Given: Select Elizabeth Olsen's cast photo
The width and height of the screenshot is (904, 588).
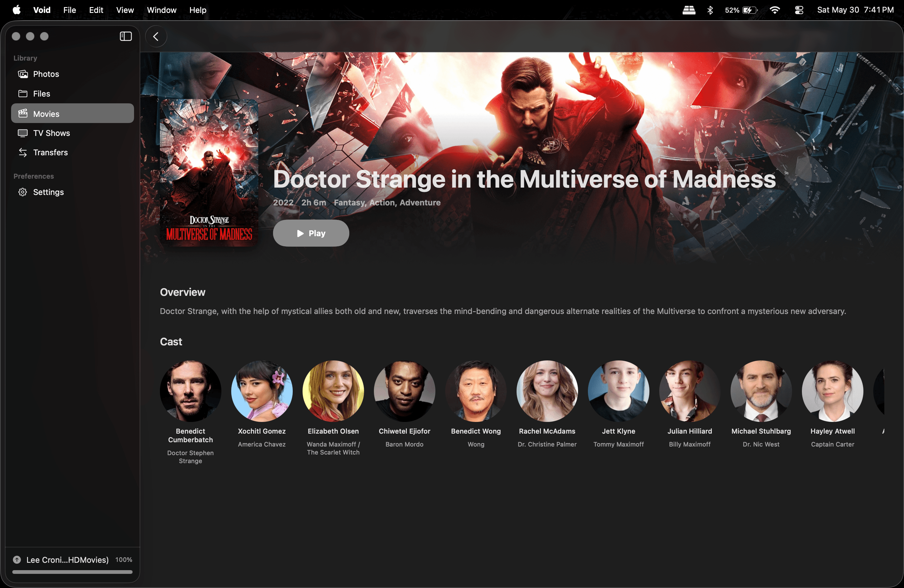Looking at the screenshot, I should point(334,391).
